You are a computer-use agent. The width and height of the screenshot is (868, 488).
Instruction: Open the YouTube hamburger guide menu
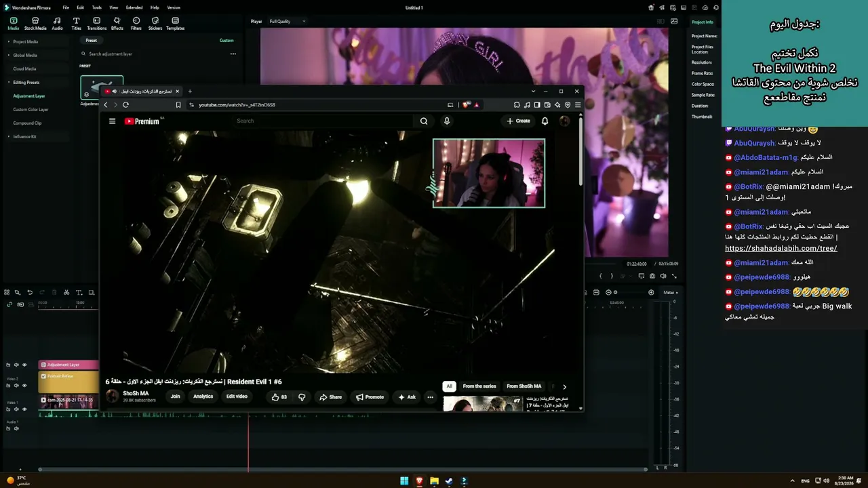click(x=112, y=121)
